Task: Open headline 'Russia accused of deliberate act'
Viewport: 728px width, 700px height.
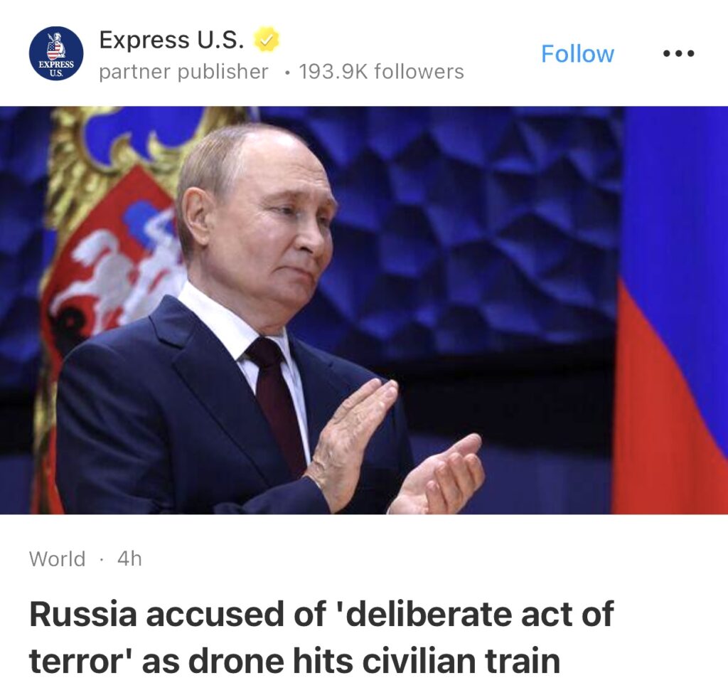Action: 322,614
